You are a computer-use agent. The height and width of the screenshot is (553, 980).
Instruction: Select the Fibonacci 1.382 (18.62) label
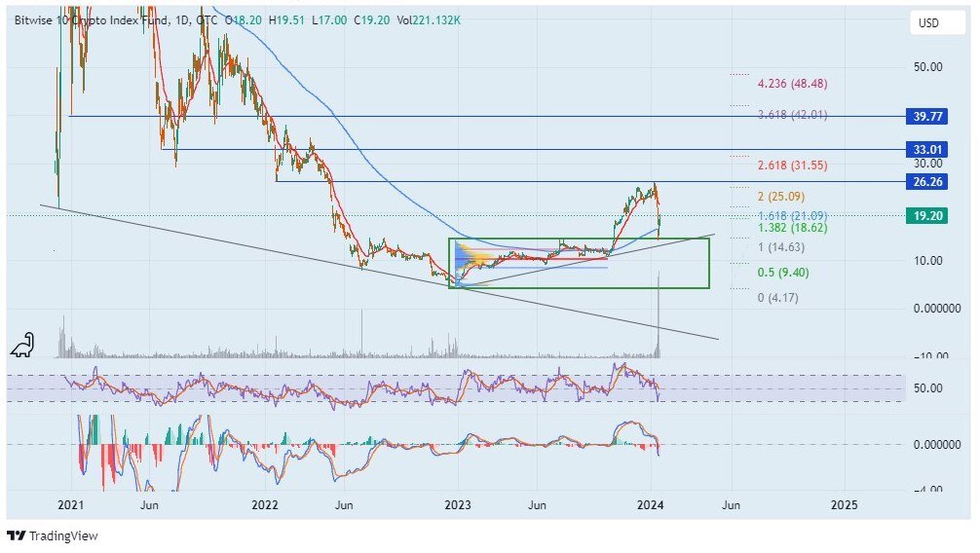(793, 228)
